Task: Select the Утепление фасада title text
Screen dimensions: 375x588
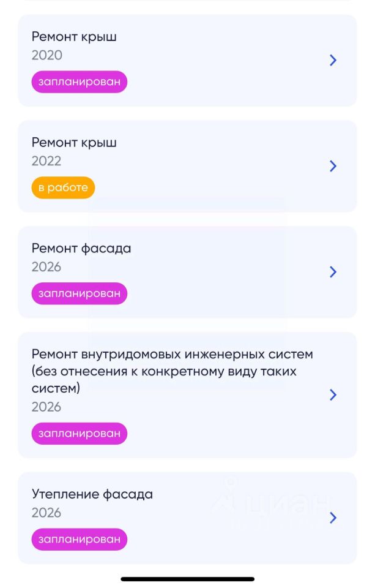Action: (92, 494)
